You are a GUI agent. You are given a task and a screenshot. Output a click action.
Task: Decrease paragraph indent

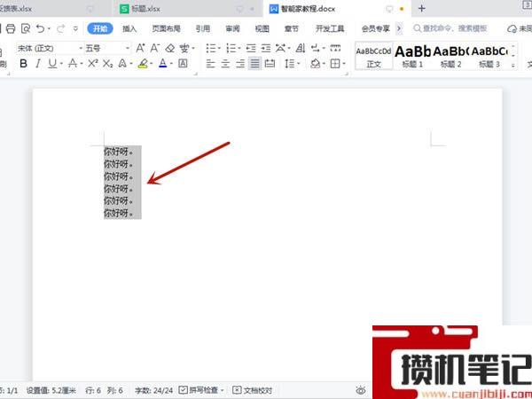[x=251, y=49]
